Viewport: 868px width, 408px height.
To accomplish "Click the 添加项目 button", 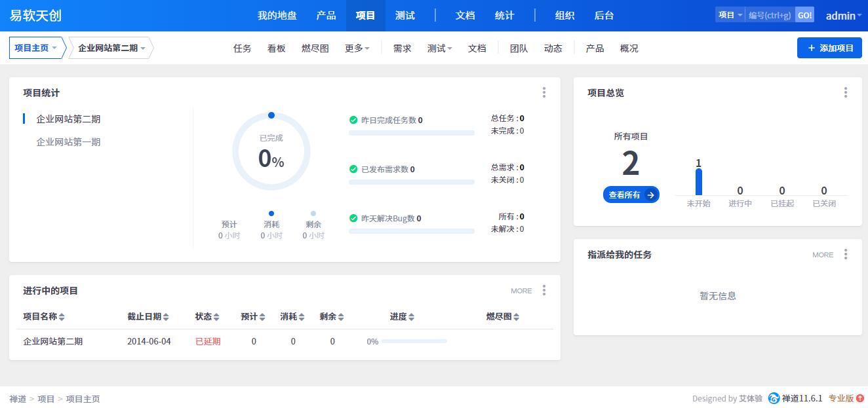I will [x=829, y=48].
